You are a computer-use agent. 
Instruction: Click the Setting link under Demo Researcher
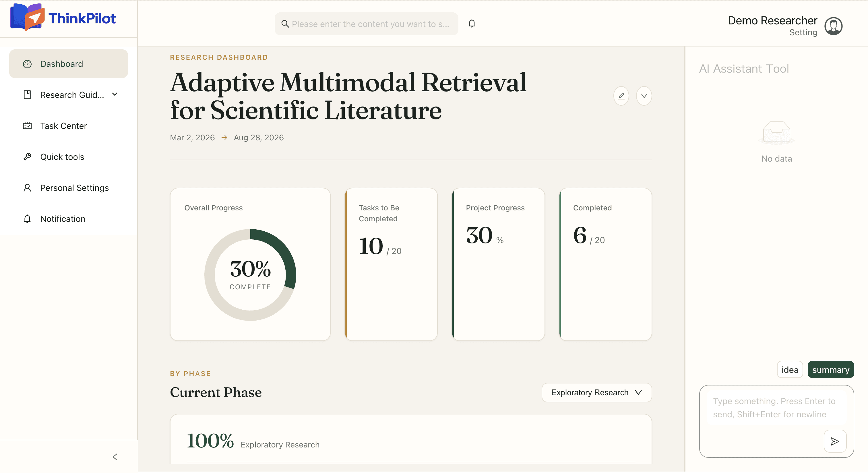click(803, 33)
